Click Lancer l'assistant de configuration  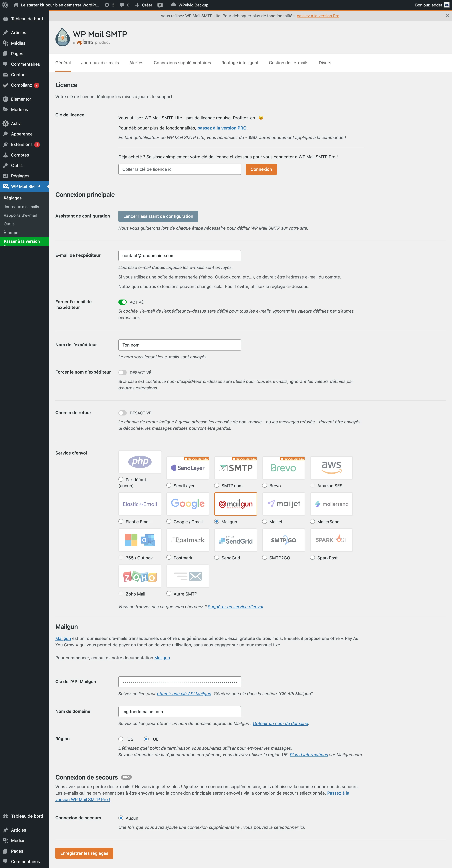pos(158,216)
